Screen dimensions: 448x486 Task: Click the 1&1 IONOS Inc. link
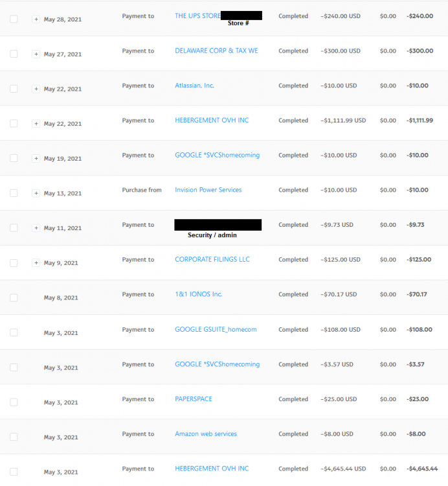(x=198, y=294)
